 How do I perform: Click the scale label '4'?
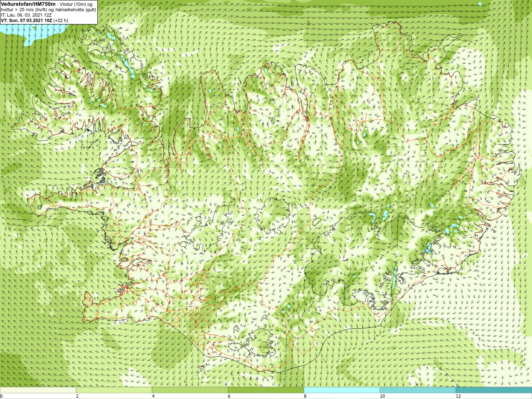coord(153,396)
